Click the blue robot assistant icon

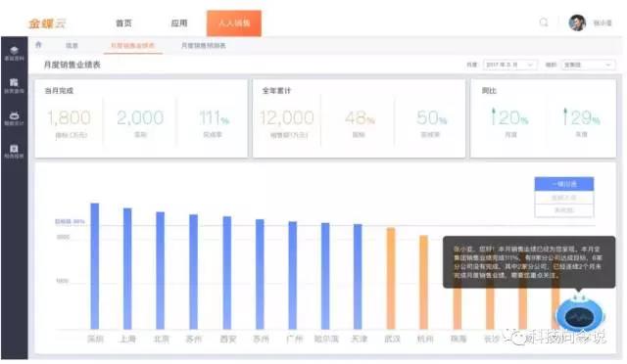579,315
